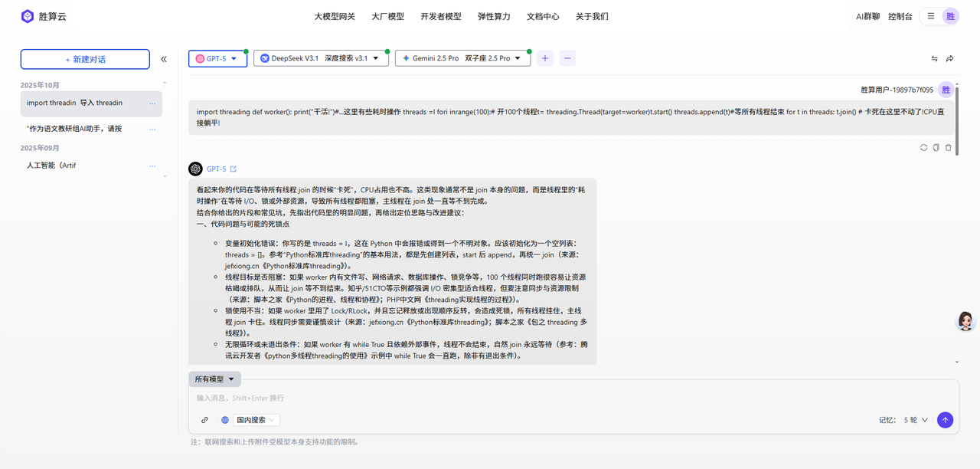Viewport: 980px width, 469px height.
Task: Click the heading 一、代码问题与可能的死锁点
Action: (243, 224)
